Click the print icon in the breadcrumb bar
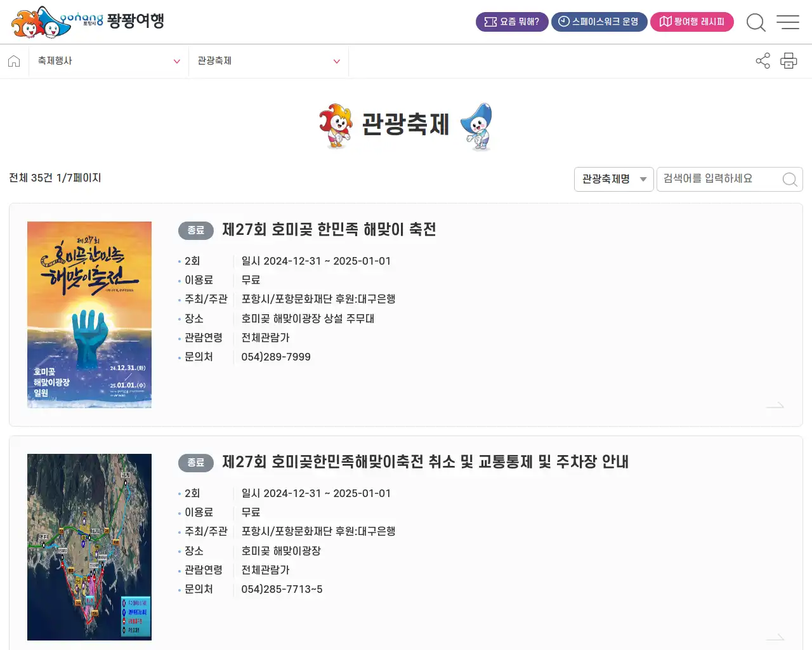The height and width of the screenshot is (650, 812). (x=789, y=61)
